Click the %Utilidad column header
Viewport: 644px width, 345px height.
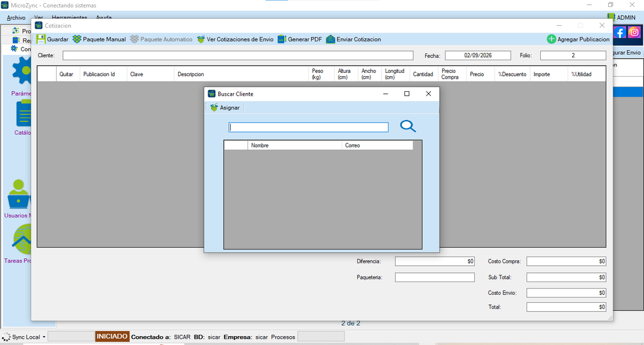tap(586, 74)
